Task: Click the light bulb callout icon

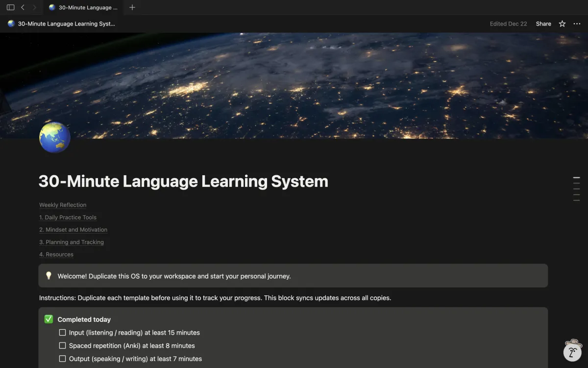Action: [x=49, y=276]
